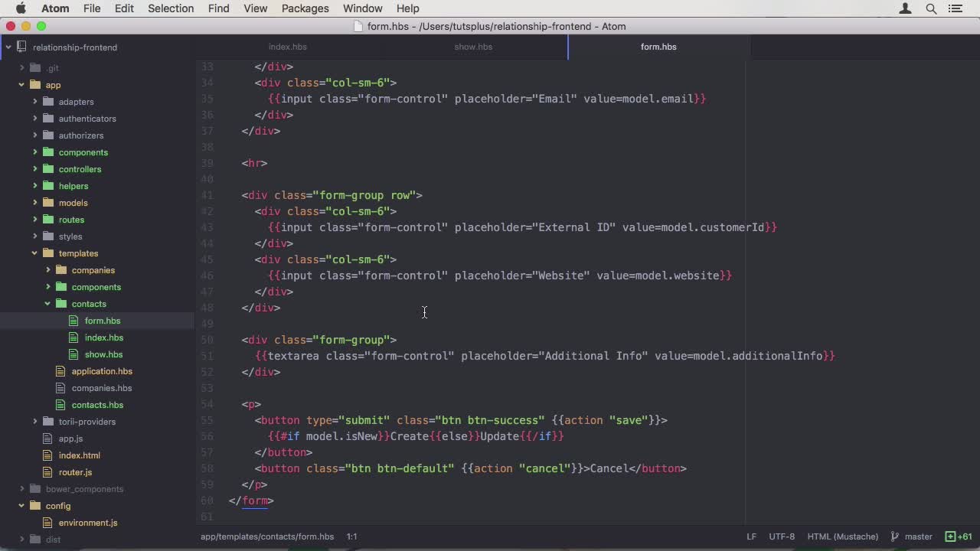Switch to the show.hbs editor tab

tap(473, 47)
